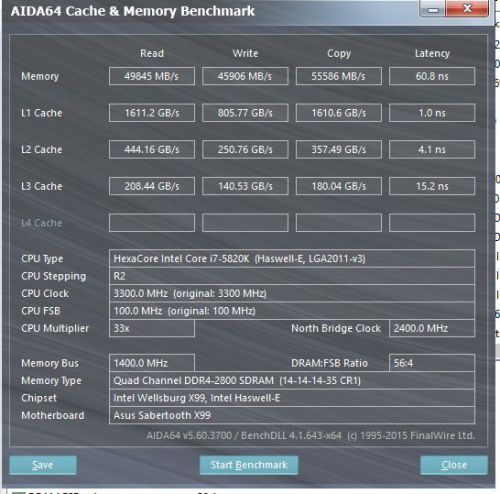Click the Close button at bottom
The image size is (500, 494).
pyautogui.click(x=454, y=465)
